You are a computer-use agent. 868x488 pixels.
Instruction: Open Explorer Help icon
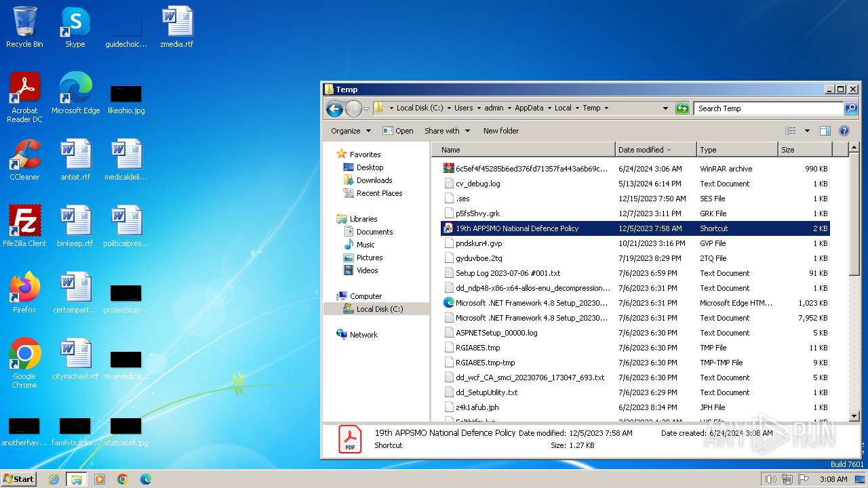844,131
